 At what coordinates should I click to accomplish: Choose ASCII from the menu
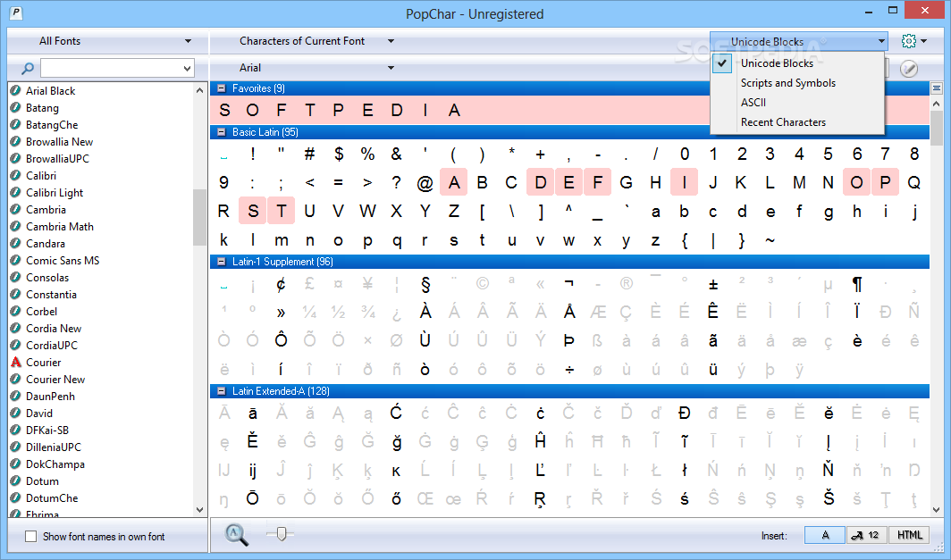pyautogui.click(x=753, y=103)
